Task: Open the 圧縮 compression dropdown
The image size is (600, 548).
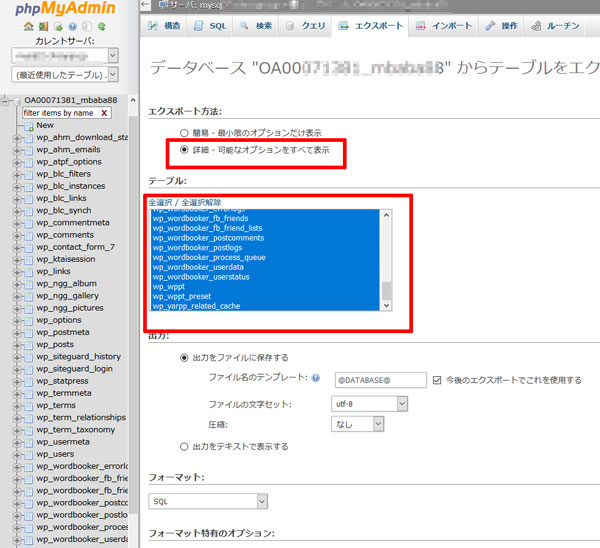Action: (x=357, y=424)
